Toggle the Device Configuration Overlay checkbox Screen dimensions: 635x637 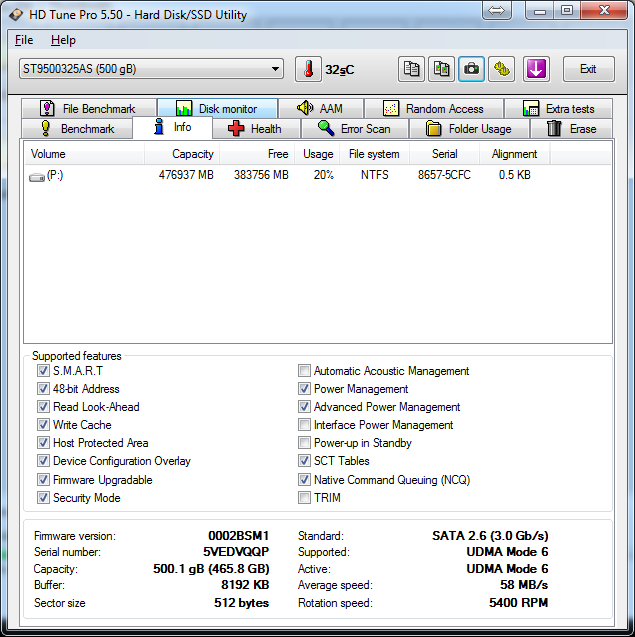tap(43, 461)
